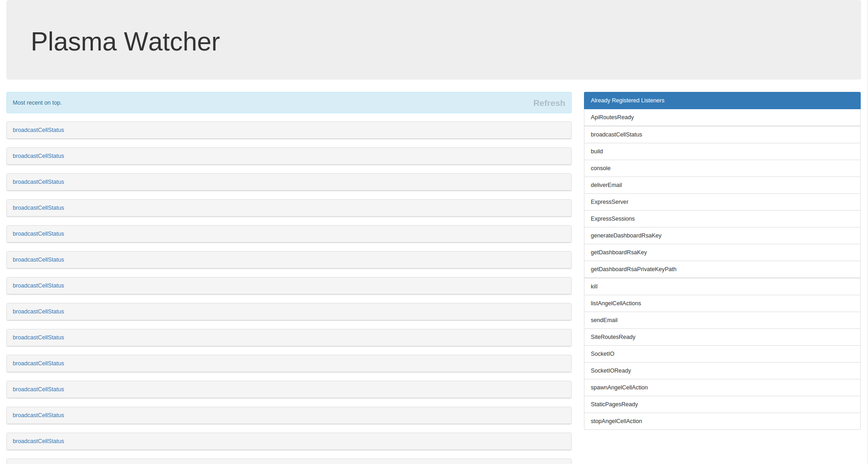The width and height of the screenshot is (868, 464).
Task: Open the first broadcastCellStatus event entry
Action: [38, 130]
